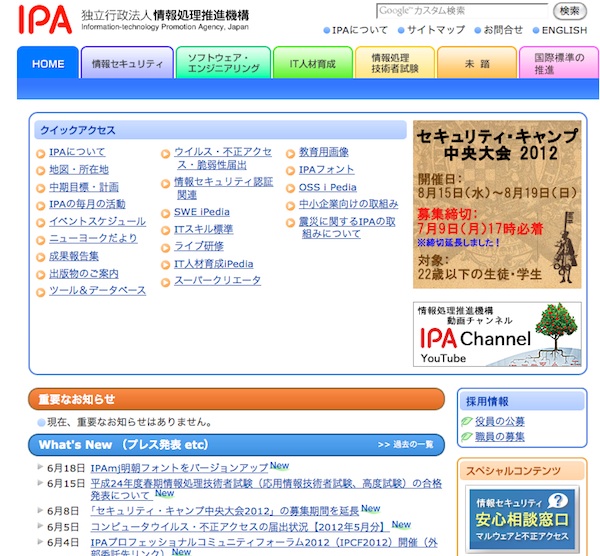Image resolution: width=600 pixels, height=556 pixels.
Task: Open the IPA Channel YouTube banner
Action: click(x=497, y=333)
